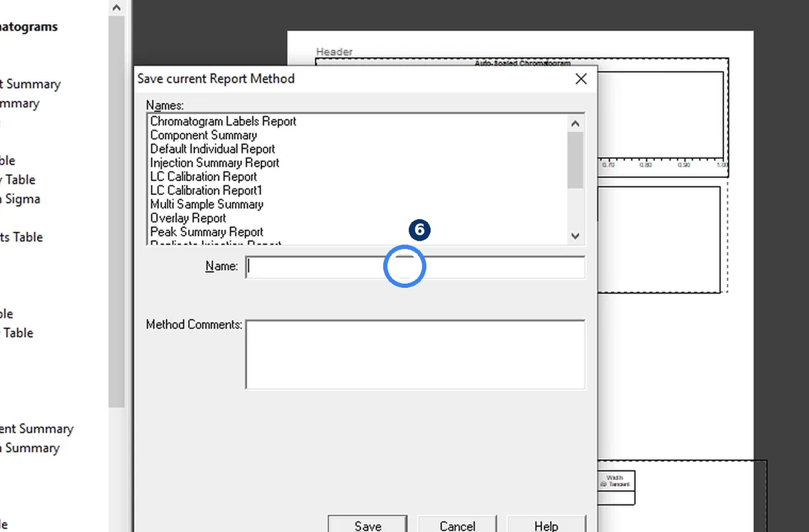Click left panel scroll up arrow

pos(116,8)
